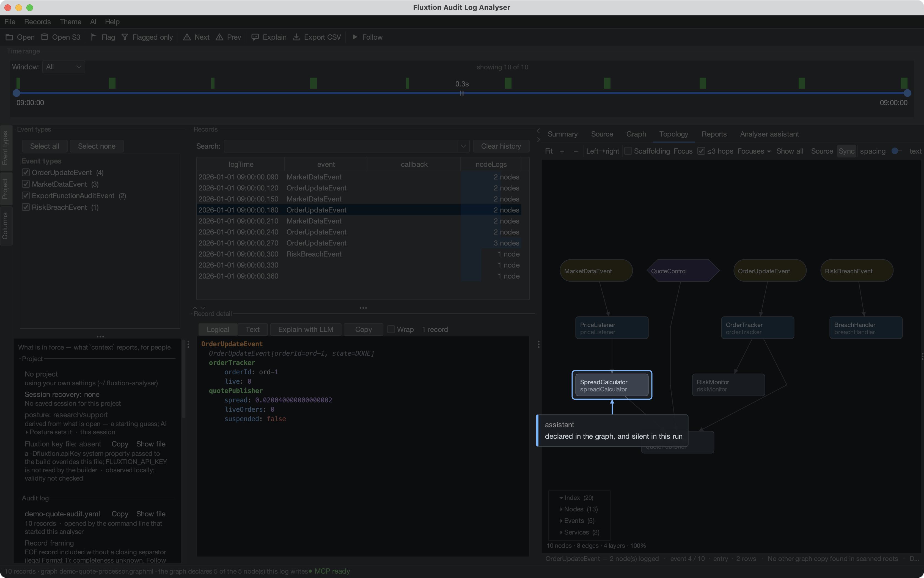Screen dimensions: 924x578
Task: Select the RiskMonitor node
Action: coord(728,385)
